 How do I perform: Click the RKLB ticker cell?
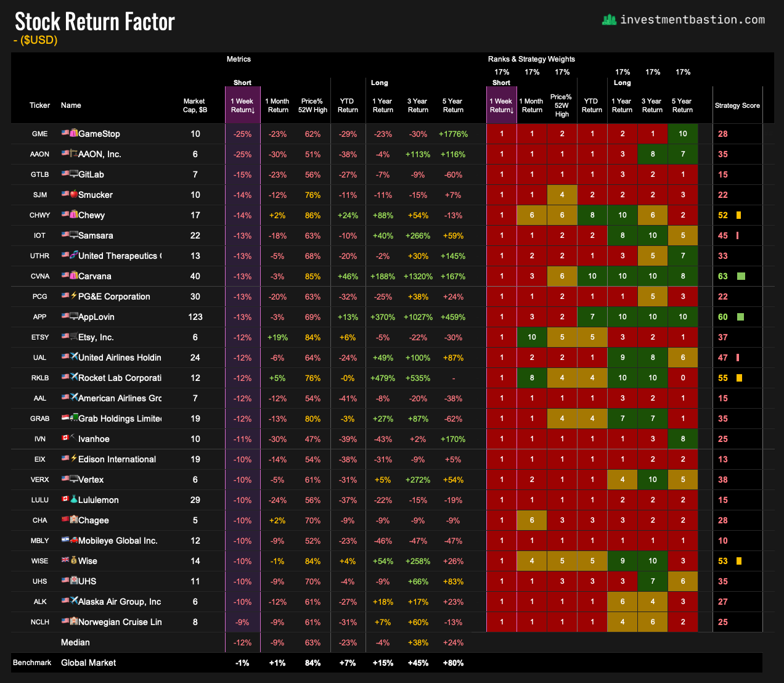(40, 378)
